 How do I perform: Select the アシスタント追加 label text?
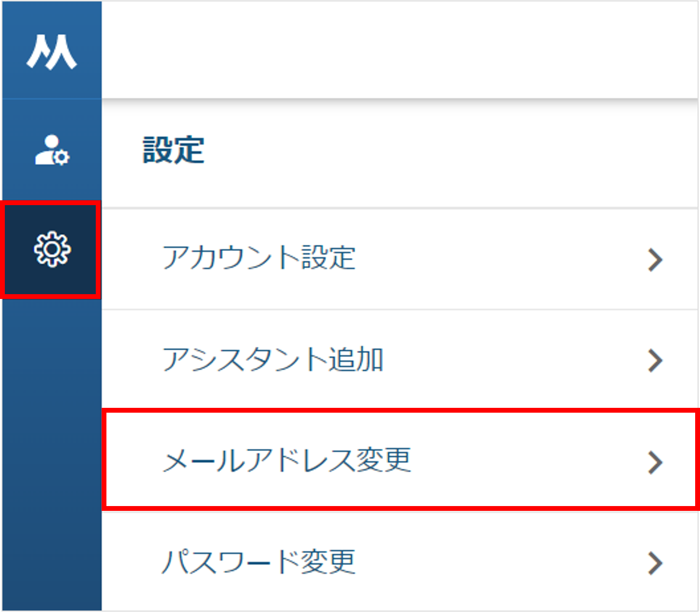pos(273,359)
